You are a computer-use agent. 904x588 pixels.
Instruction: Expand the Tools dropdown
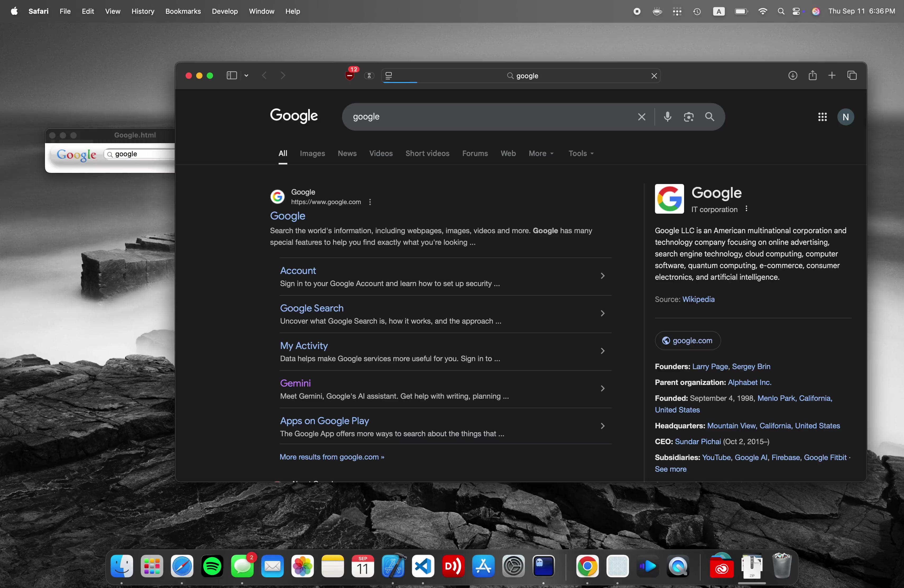tap(581, 153)
